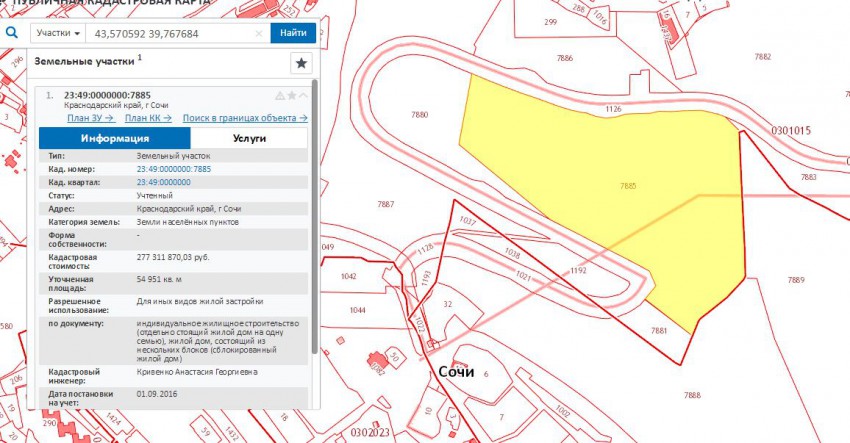
Task: Open cadastral quarter 23:49:0000000 link
Action: 163,182
